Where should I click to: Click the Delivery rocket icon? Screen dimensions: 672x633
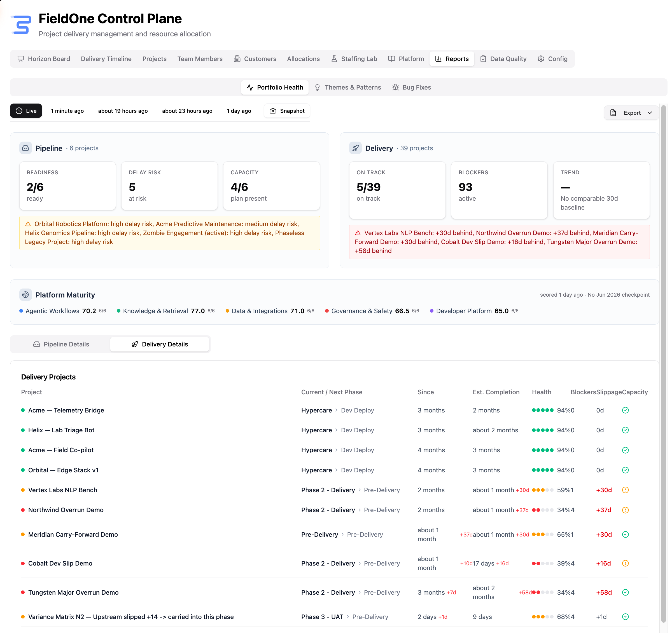355,148
